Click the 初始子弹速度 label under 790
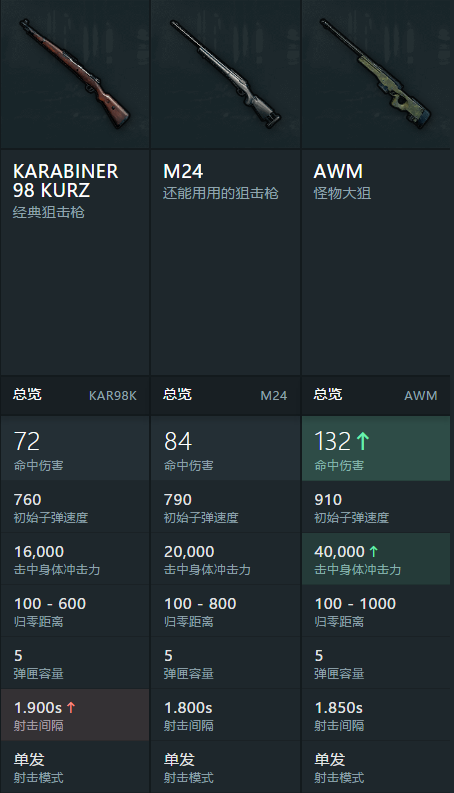 201,518
